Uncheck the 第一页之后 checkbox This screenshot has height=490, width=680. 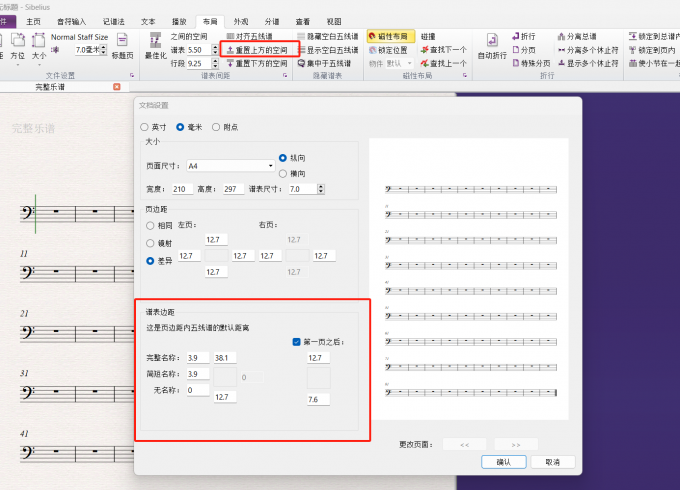coord(297,342)
